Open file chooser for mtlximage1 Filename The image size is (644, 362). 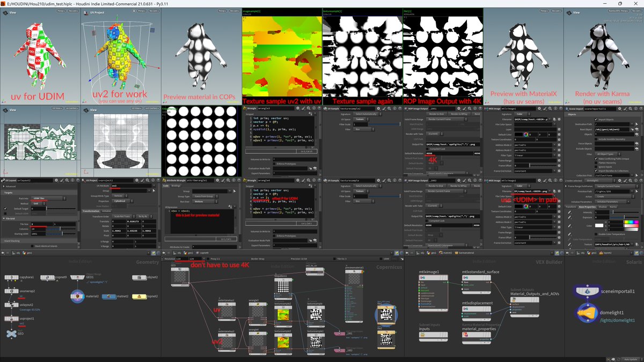pyautogui.click(x=554, y=119)
